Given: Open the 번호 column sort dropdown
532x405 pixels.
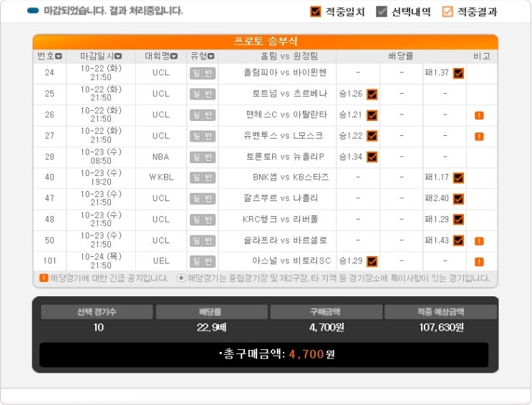Looking at the screenshot, I should point(59,57).
